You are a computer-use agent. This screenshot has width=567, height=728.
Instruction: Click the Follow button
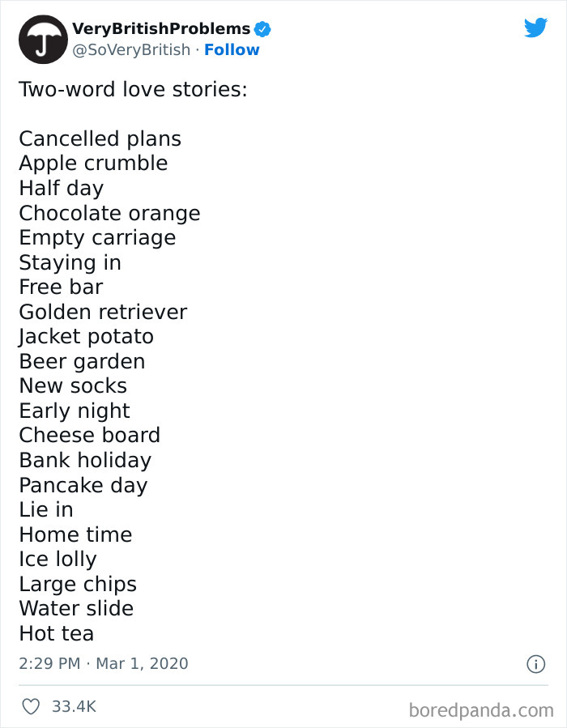(232, 50)
